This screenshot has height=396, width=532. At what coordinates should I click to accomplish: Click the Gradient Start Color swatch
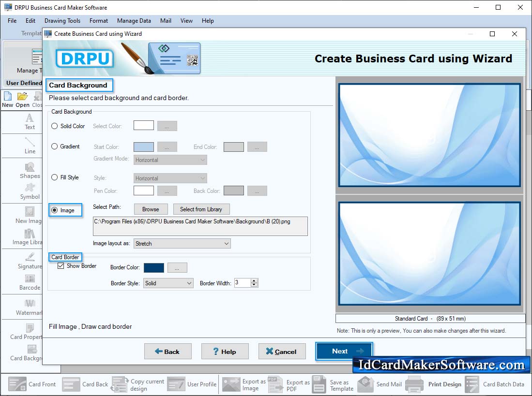[x=143, y=147]
